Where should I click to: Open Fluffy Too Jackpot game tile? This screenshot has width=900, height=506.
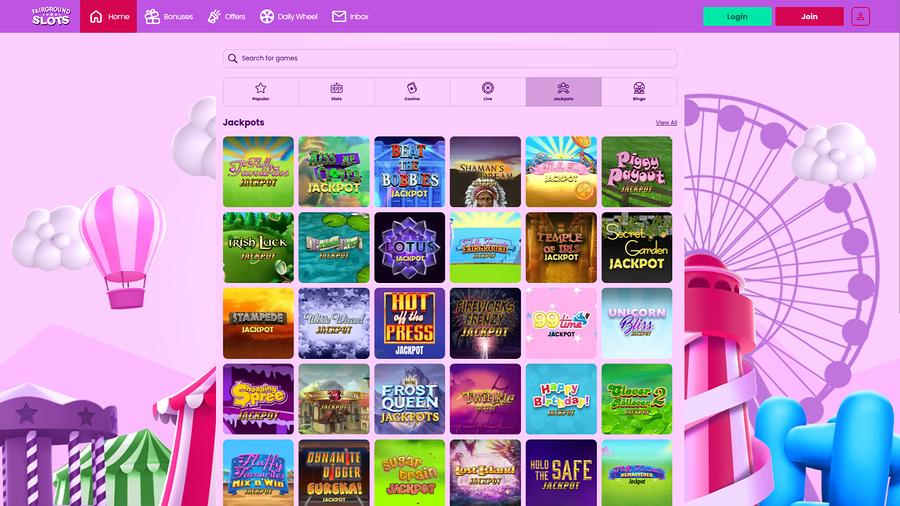(561, 172)
